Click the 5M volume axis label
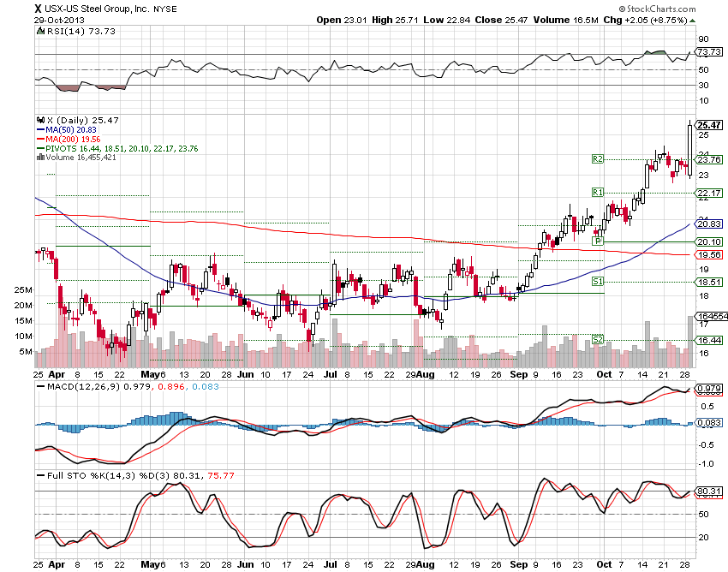This screenshot has height=572, width=728. click(26, 352)
